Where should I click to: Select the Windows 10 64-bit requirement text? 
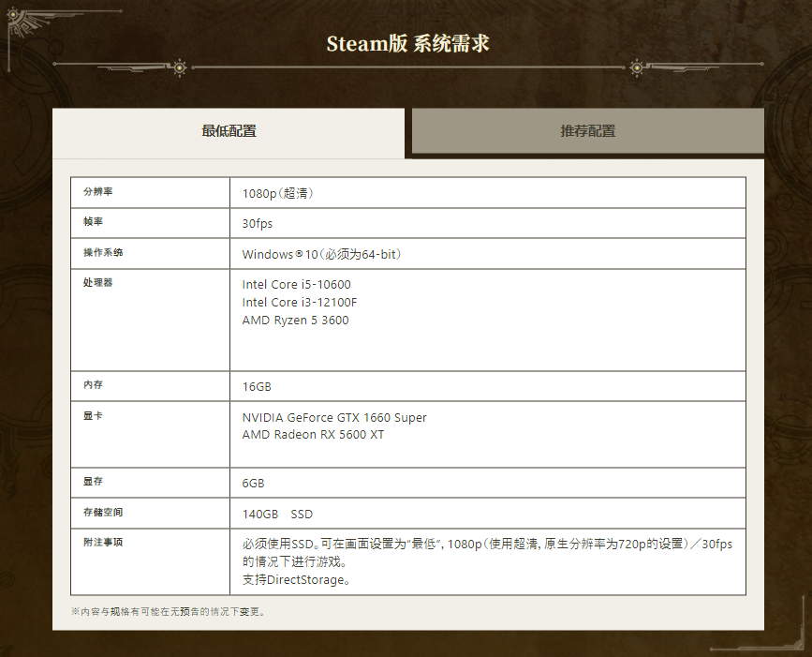322,254
